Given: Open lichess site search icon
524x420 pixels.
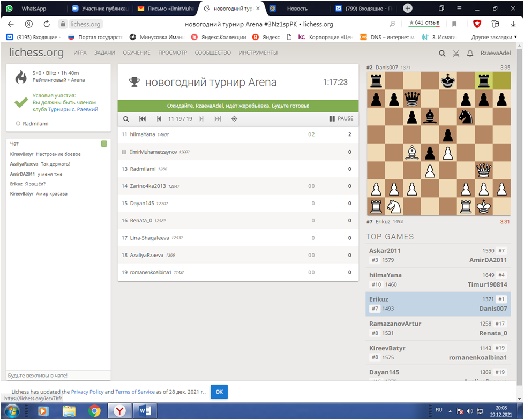Looking at the screenshot, I should [442, 53].
